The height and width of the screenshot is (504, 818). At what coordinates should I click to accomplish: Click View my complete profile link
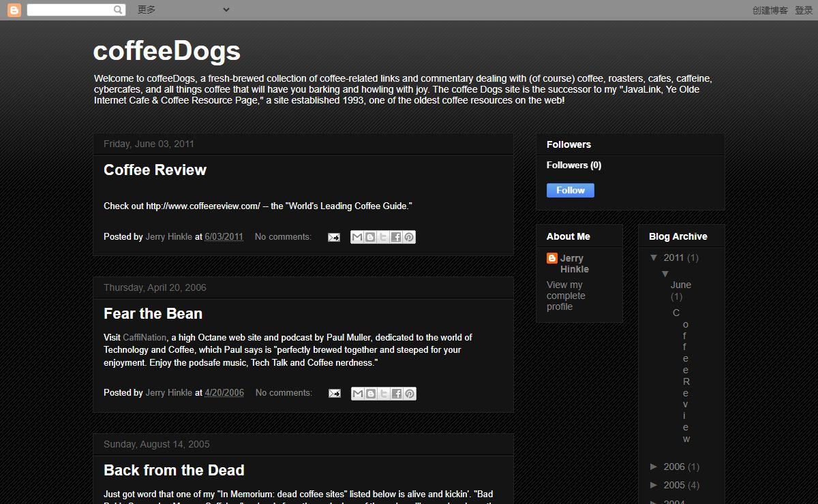(x=566, y=296)
